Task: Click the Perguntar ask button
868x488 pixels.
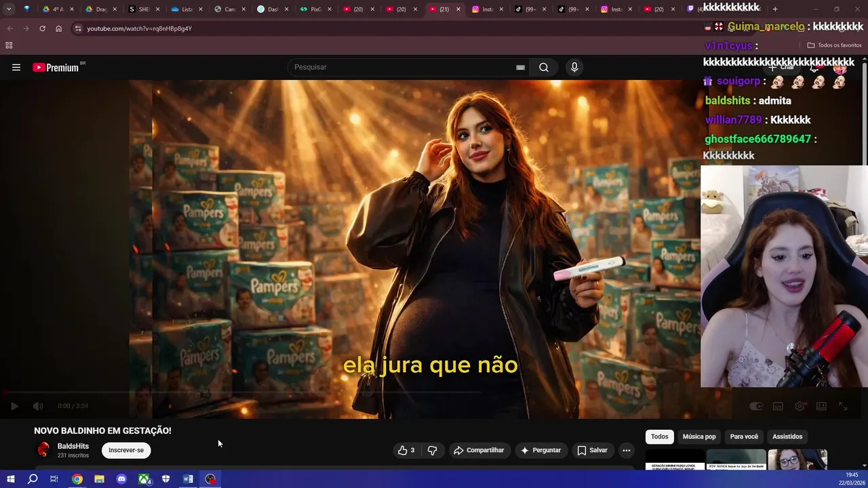Action: [540, 450]
